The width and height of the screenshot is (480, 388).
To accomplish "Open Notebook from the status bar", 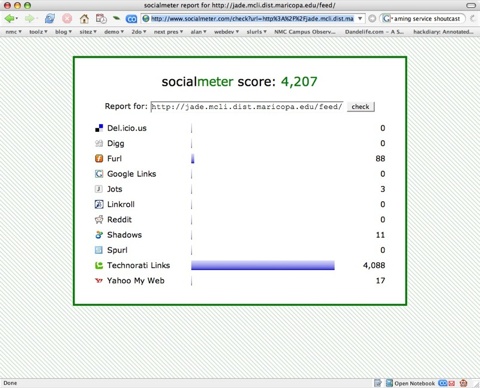I will pos(411,383).
